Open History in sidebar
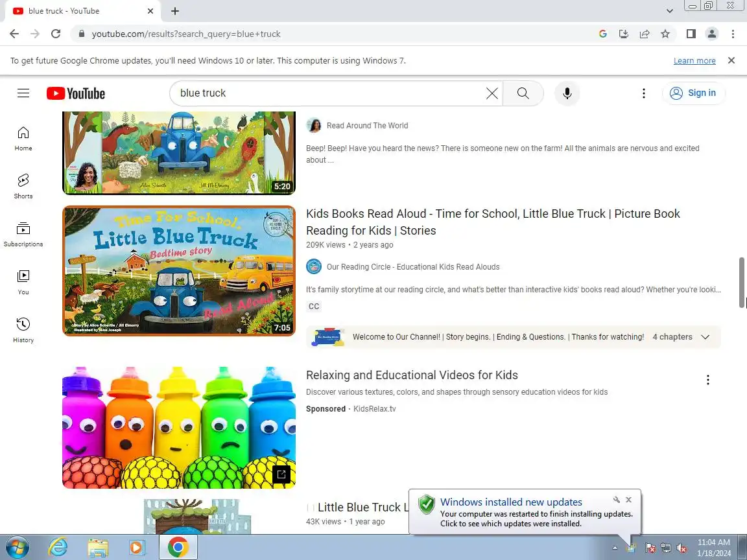The height and width of the screenshot is (560, 747). [23, 331]
